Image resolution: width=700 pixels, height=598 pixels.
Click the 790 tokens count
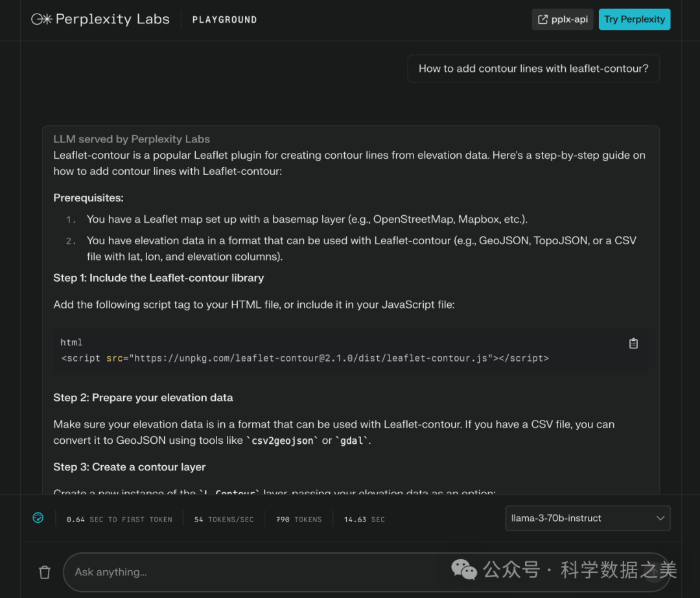click(299, 520)
